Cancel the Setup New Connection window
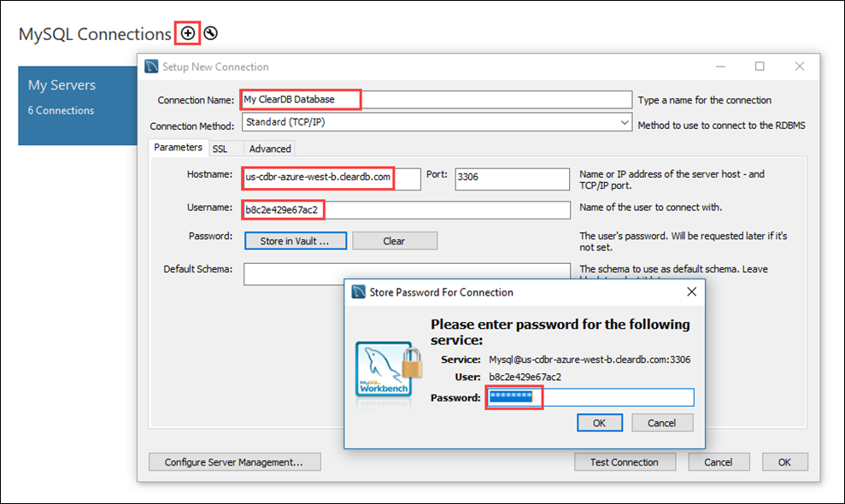This screenshot has height=504, width=845. click(719, 462)
